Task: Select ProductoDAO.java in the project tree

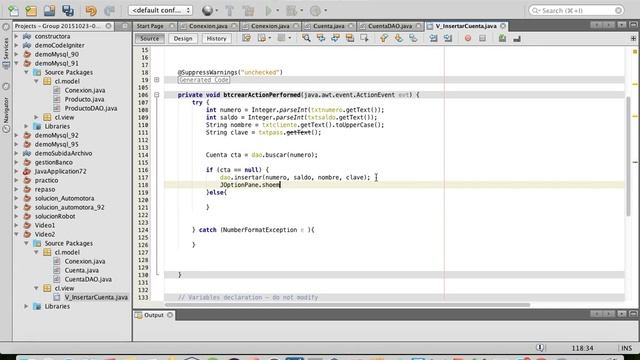Action: point(91,108)
